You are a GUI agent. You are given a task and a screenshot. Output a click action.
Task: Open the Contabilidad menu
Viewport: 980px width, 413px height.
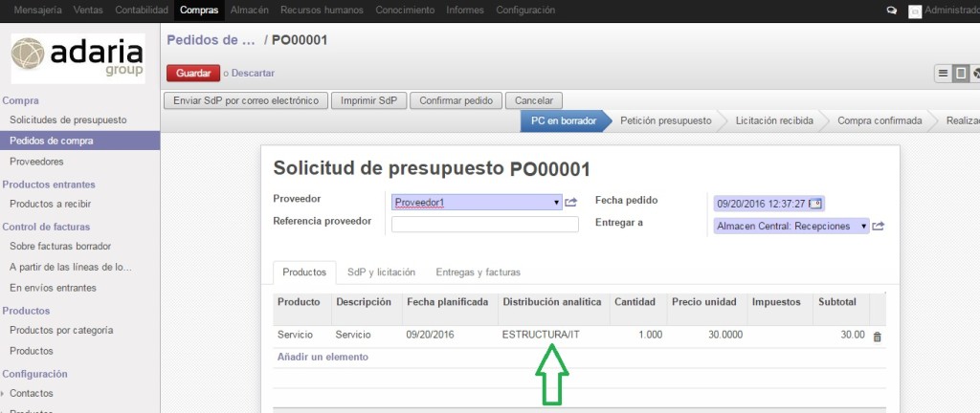coord(142,10)
